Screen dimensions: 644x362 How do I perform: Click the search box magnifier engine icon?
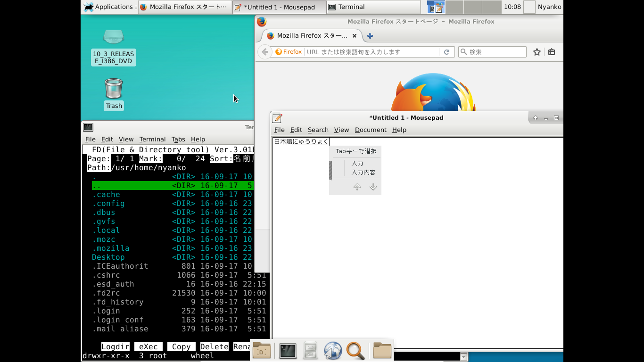coord(463,52)
